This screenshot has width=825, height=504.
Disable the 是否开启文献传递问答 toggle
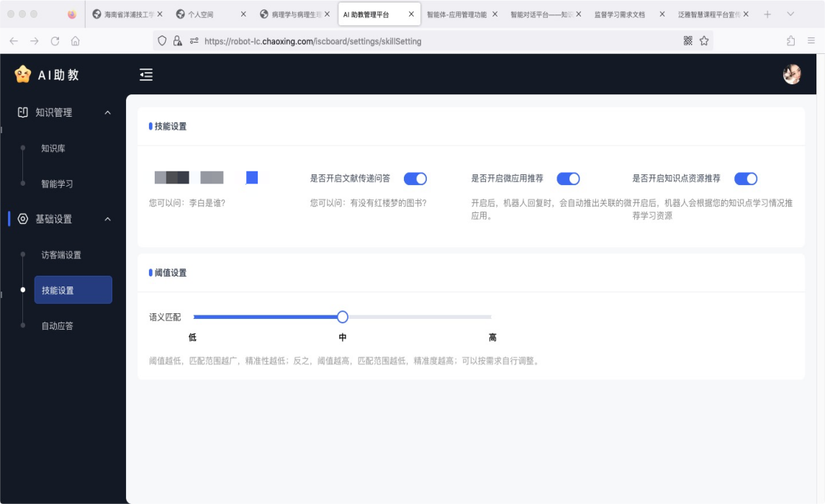click(415, 179)
